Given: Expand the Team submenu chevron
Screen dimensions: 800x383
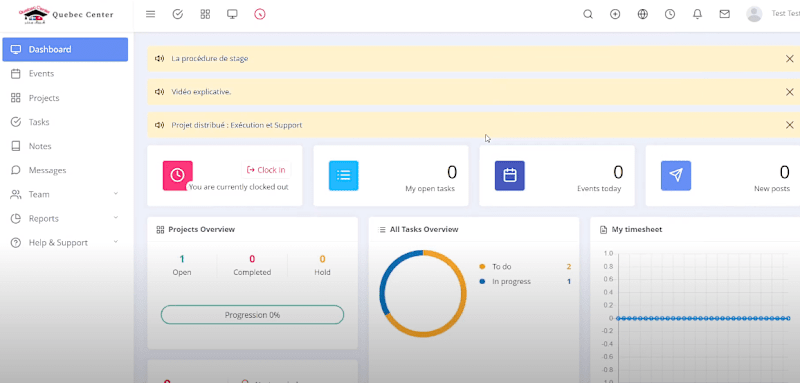Looking at the screenshot, I should coord(116,194).
